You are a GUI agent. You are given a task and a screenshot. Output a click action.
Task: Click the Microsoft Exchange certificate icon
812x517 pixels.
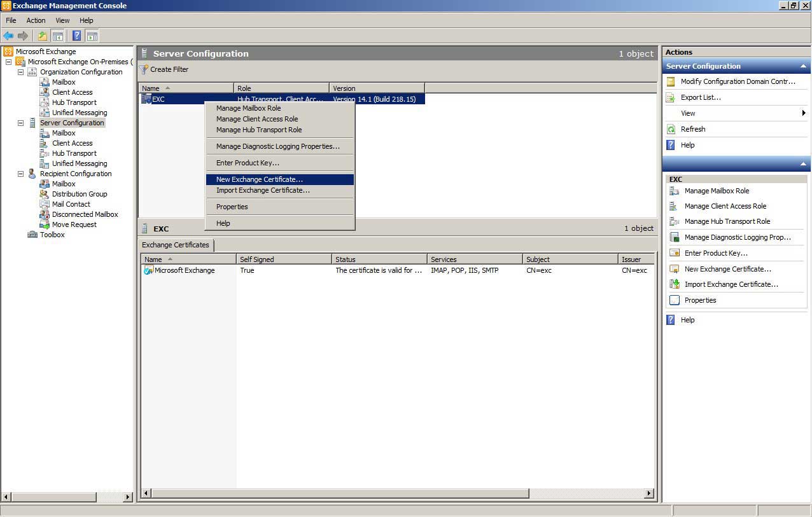[x=148, y=270]
